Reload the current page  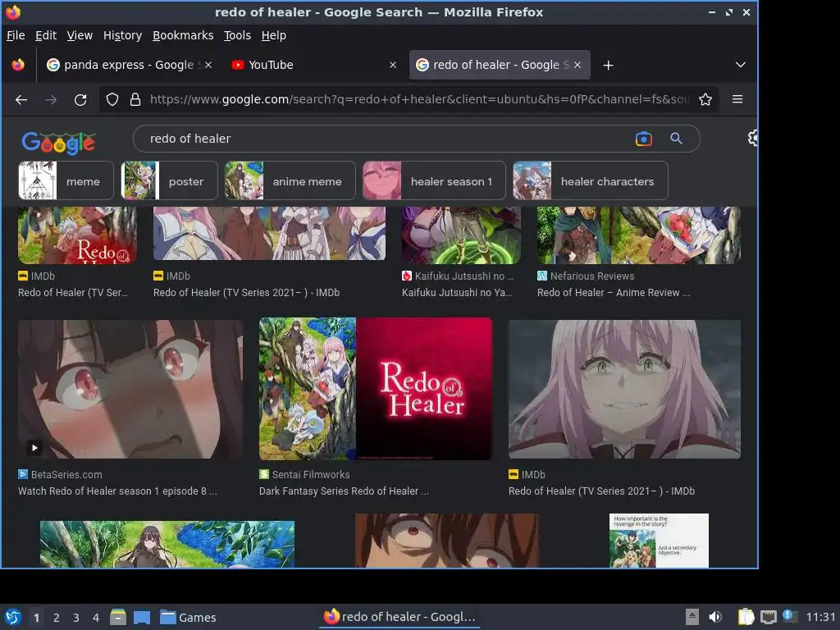click(x=80, y=99)
